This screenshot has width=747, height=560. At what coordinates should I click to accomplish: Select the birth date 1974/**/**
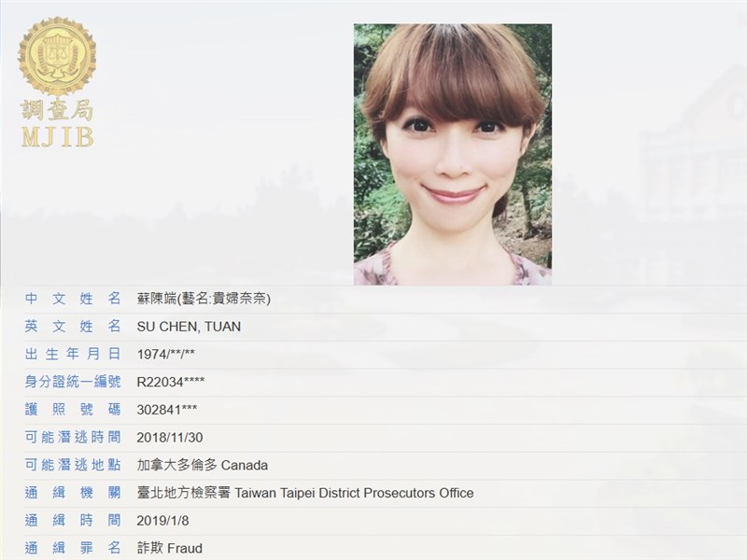tap(166, 355)
